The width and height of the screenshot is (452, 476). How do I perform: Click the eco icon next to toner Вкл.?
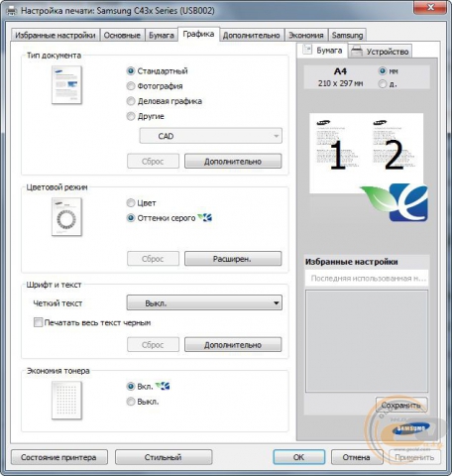click(163, 386)
